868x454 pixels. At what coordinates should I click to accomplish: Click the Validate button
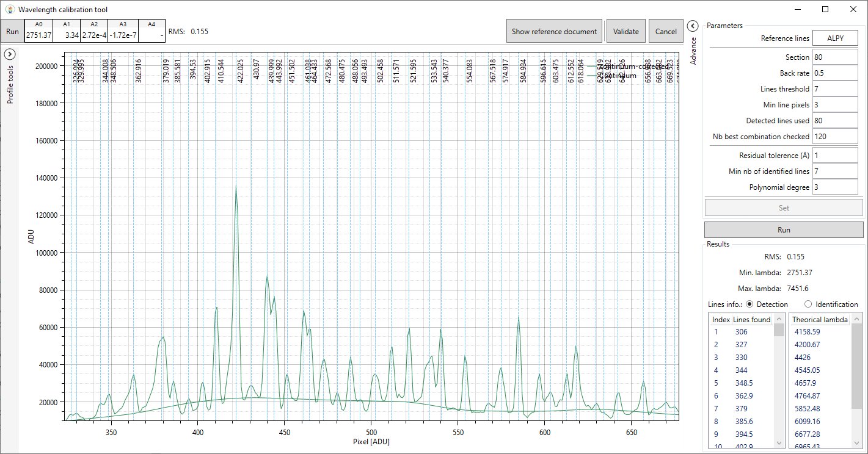[x=626, y=31]
